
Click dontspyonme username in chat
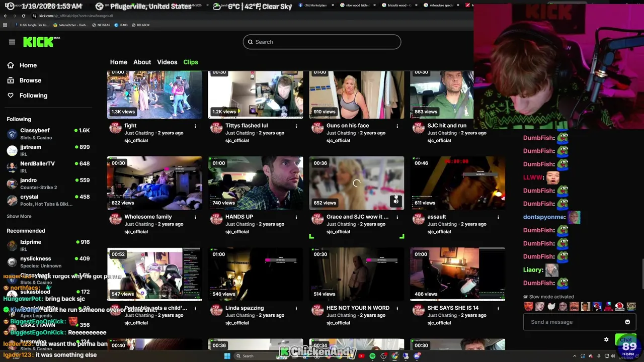click(543, 217)
